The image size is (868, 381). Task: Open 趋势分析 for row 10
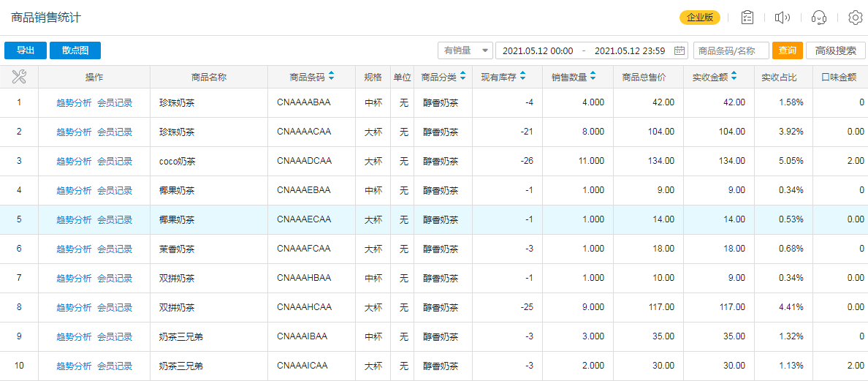pos(74,366)
